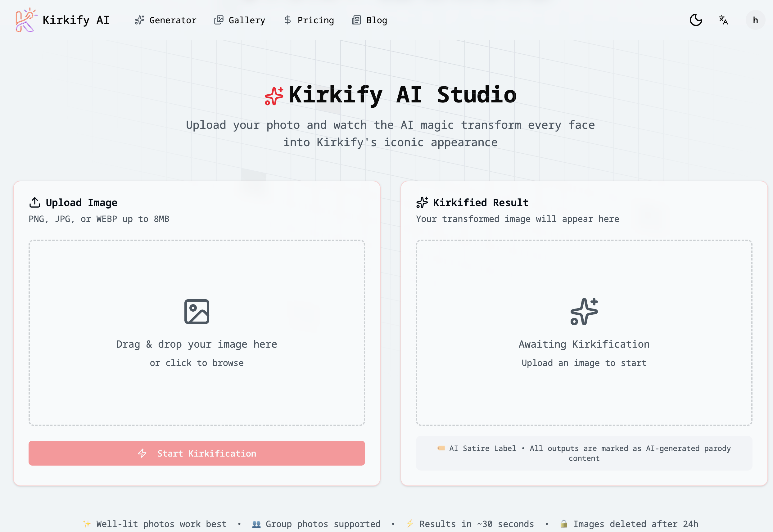Switch to the Gallery page
Viewport: 773px width, 532px height.
[239, 20]
